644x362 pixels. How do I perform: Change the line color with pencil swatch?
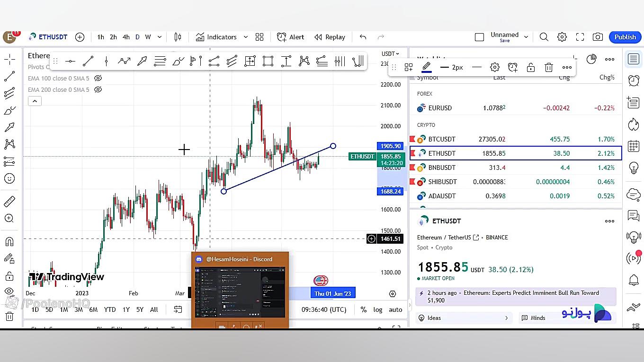point(427,67)
